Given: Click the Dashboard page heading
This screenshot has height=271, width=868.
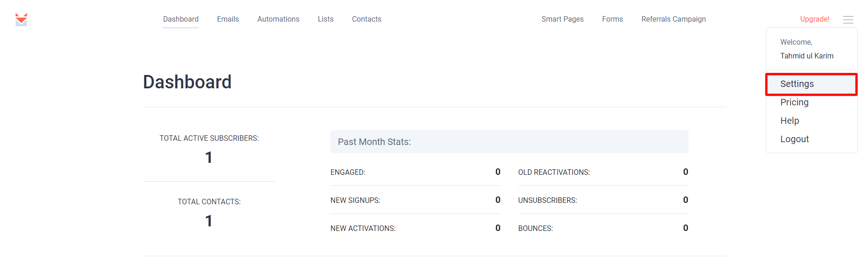Looking at the screenshot, I should point(187,82).
